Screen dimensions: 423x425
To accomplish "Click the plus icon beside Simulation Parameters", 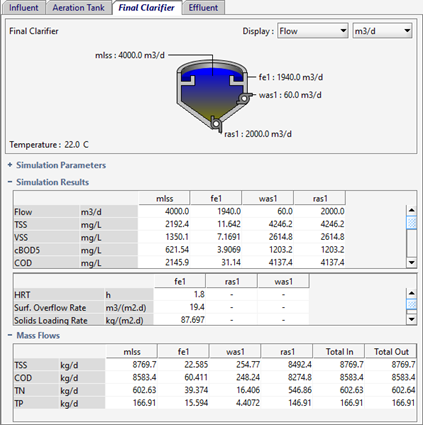I will pyautogui.click(x=10, y=165).
